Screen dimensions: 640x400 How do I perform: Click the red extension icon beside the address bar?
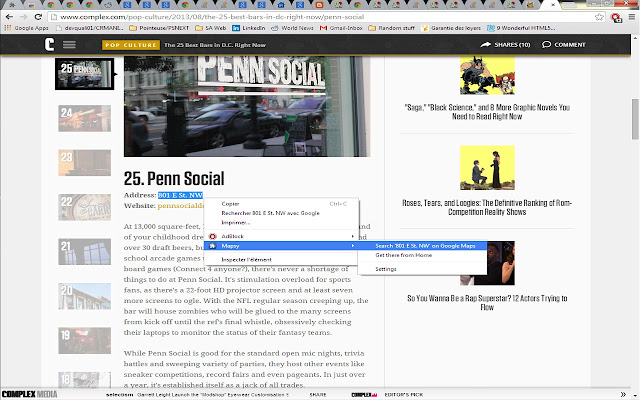pyautogui.click(x=616, y=17)
